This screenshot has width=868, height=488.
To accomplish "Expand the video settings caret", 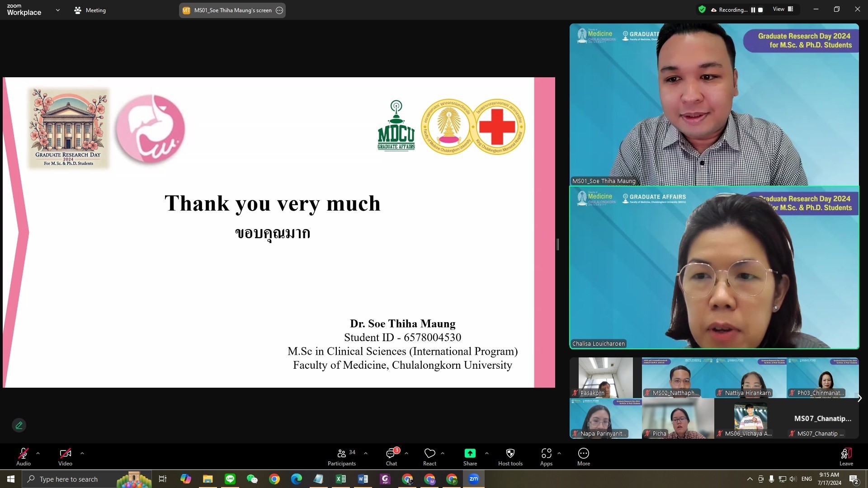I will [x=82, y=453].
